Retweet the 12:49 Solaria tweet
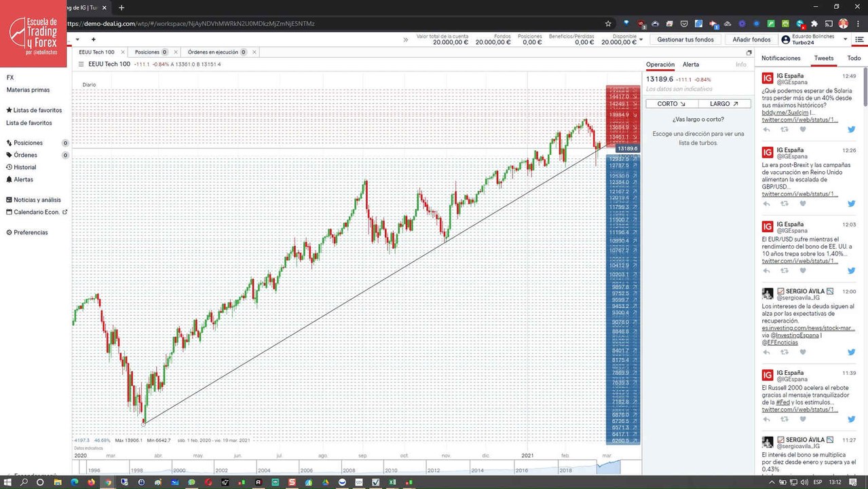Image resolution: width=868 pixels, height=489 pixels. 785,130
